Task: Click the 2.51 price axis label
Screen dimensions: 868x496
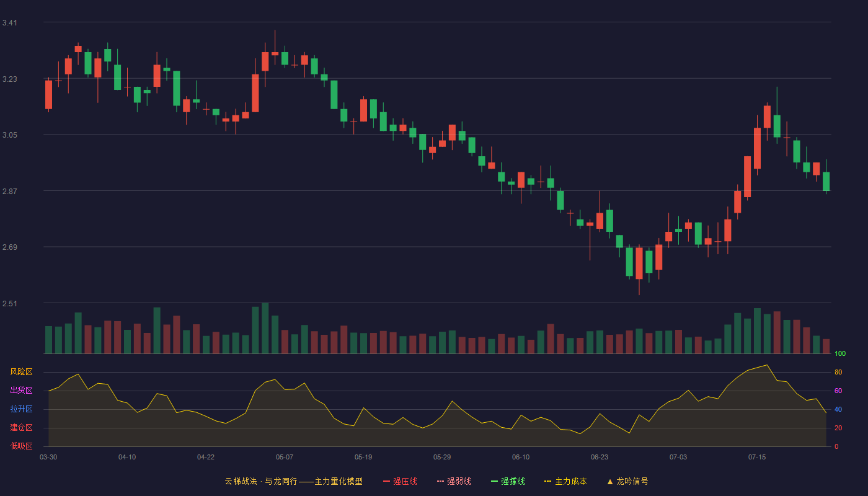Action: (x=10, y=304)
